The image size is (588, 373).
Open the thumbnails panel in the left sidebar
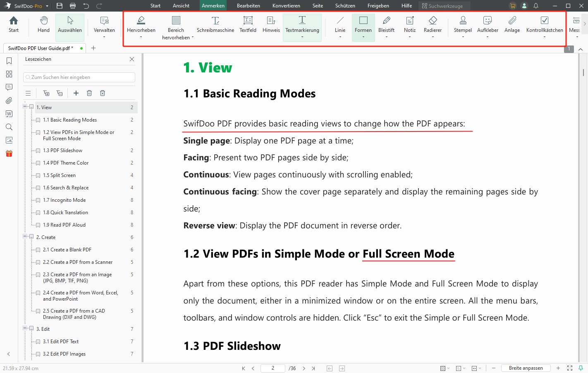[x=9, y=74]
